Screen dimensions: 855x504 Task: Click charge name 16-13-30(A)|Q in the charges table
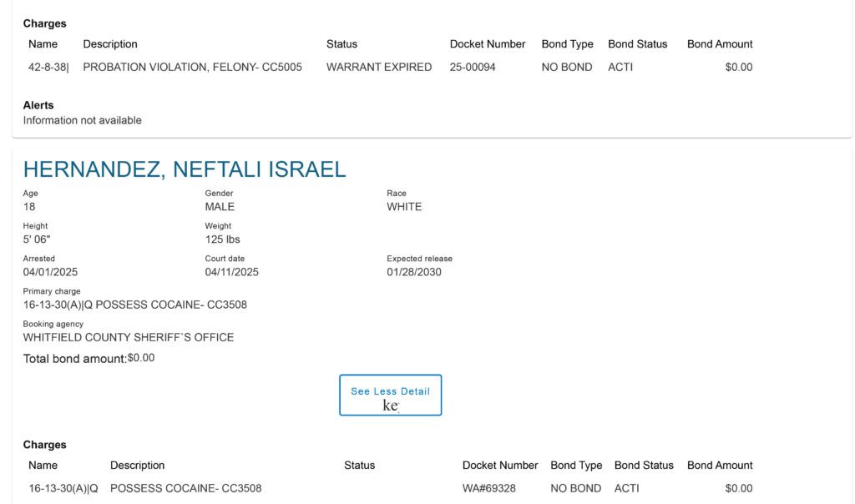[x=63, y=488]
